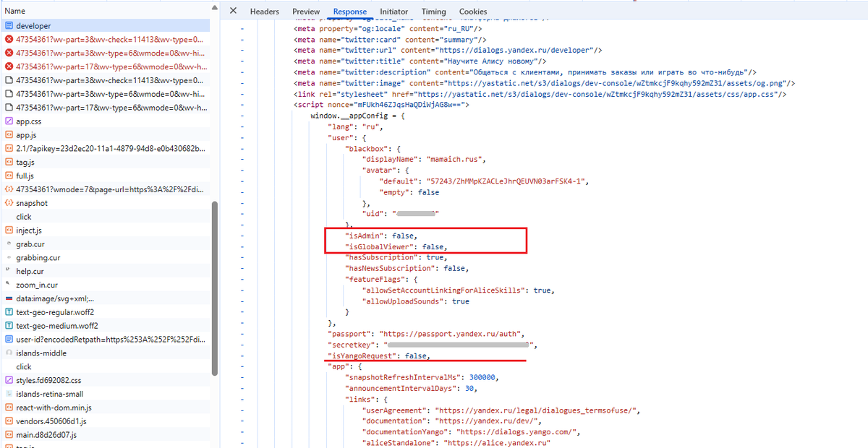Click the twitter:card meta tag line
868x448 pixels.
pos(390,39)
